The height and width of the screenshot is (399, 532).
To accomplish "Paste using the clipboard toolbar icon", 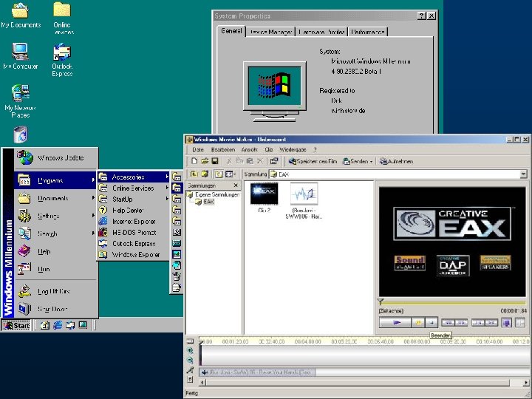I will (250, 161).
